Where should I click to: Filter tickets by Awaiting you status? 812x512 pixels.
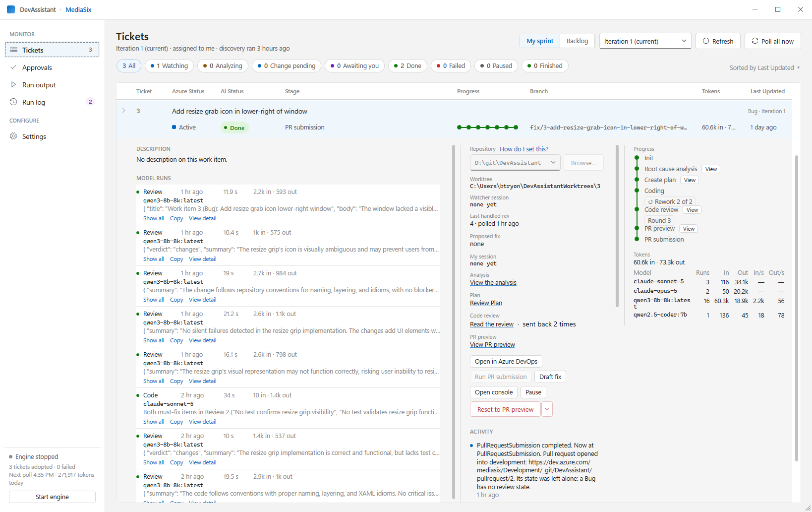[354, 65]
